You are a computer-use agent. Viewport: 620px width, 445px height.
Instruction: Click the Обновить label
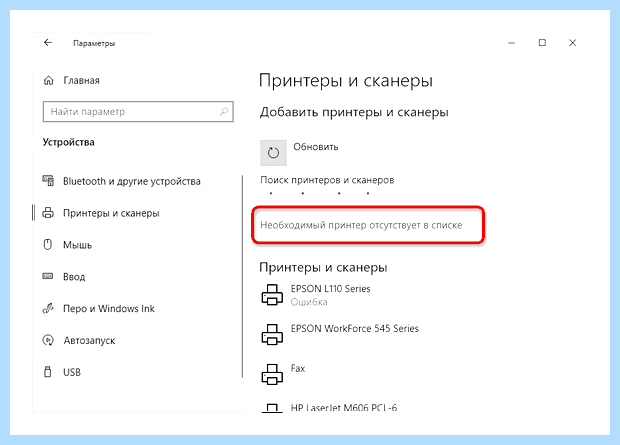tap(316, 147)
